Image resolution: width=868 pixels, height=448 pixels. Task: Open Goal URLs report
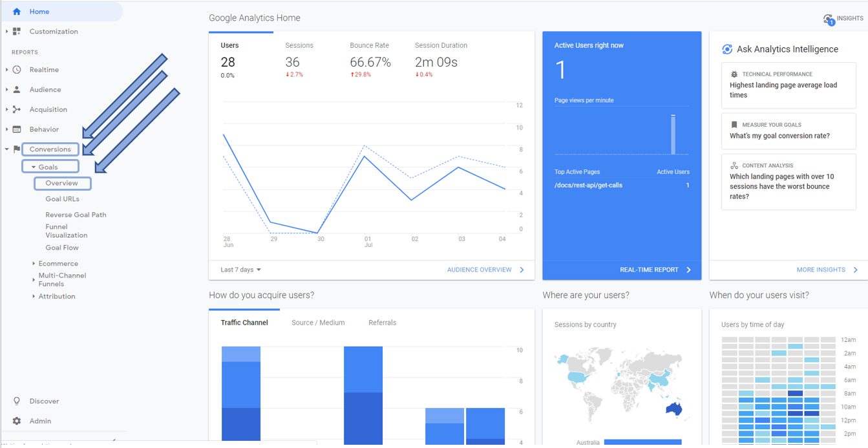tap(62, 199)
